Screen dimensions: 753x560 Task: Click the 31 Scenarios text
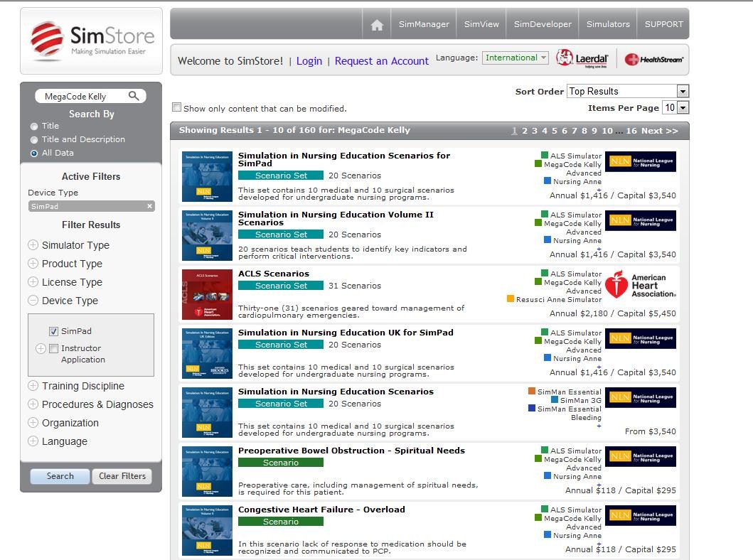(x=355, y=286)
